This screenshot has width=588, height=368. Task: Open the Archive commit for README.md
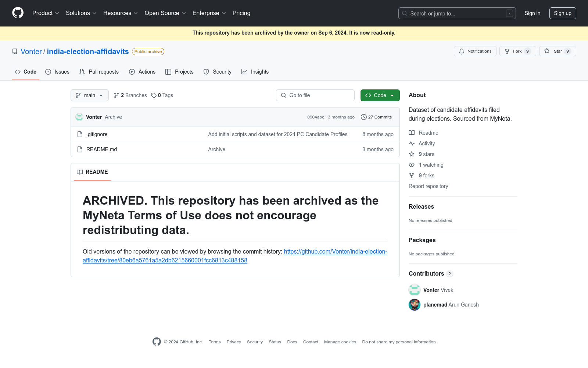click(x=217, y=149)
